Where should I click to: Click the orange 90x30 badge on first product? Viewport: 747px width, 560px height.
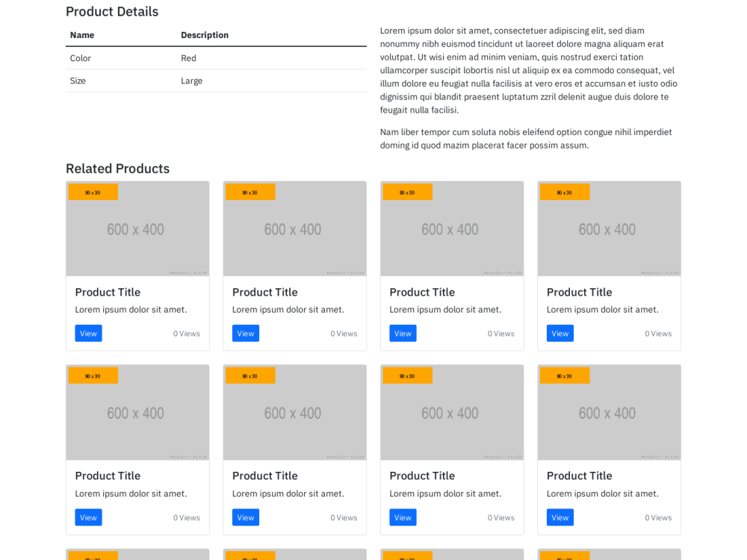point(93,191)
